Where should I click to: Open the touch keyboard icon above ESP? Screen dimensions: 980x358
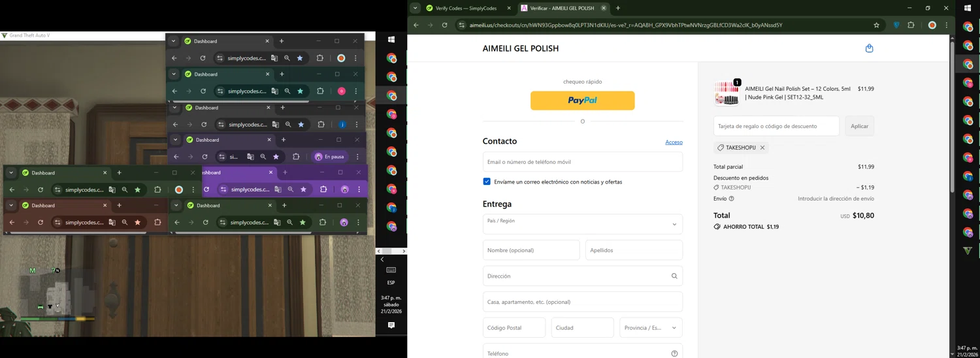391,270
